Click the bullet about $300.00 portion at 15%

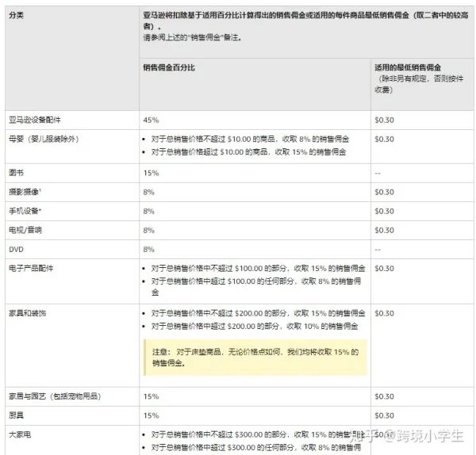click(x=258, y=434)
